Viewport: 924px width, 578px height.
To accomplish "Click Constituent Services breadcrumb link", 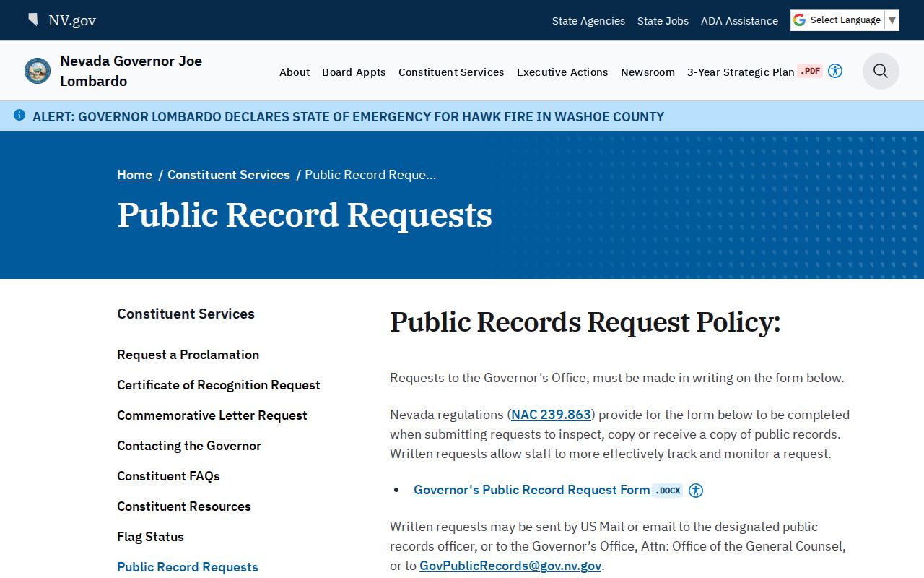I will tap(229, 175).
